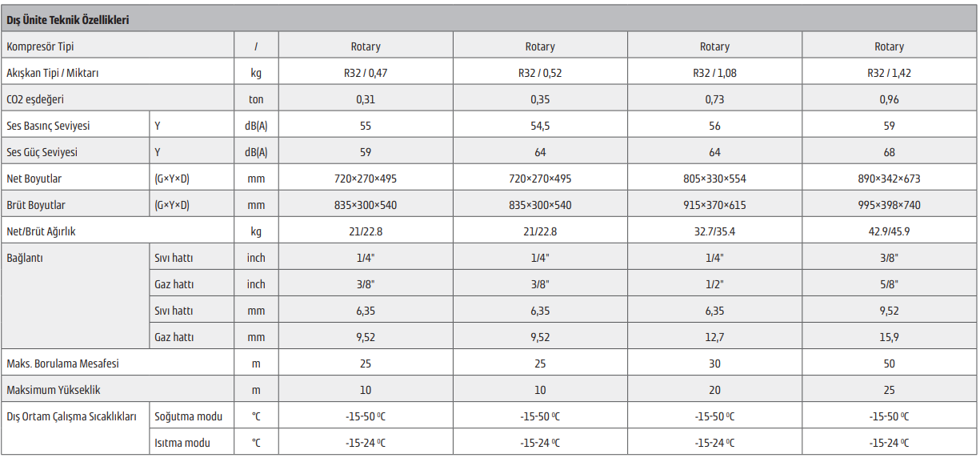Click the 5/8" gas line cell
The width and height of the screenshot is (980, 458).
point(889,284)
